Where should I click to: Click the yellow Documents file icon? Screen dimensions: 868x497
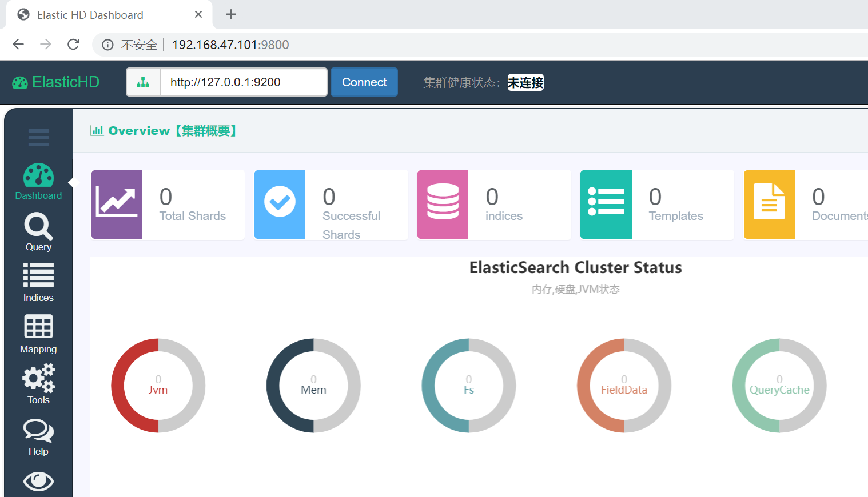[769, 205]
